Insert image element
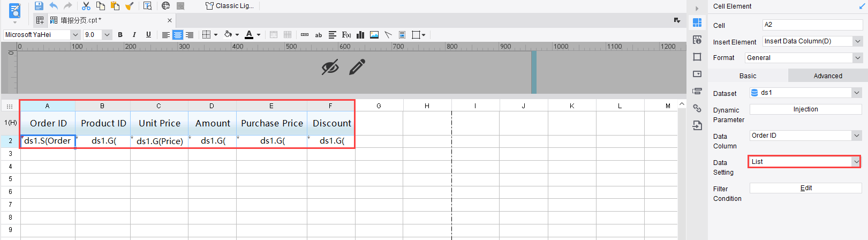The width and height of the screenshot is (868, 240). tap(374, 35)
